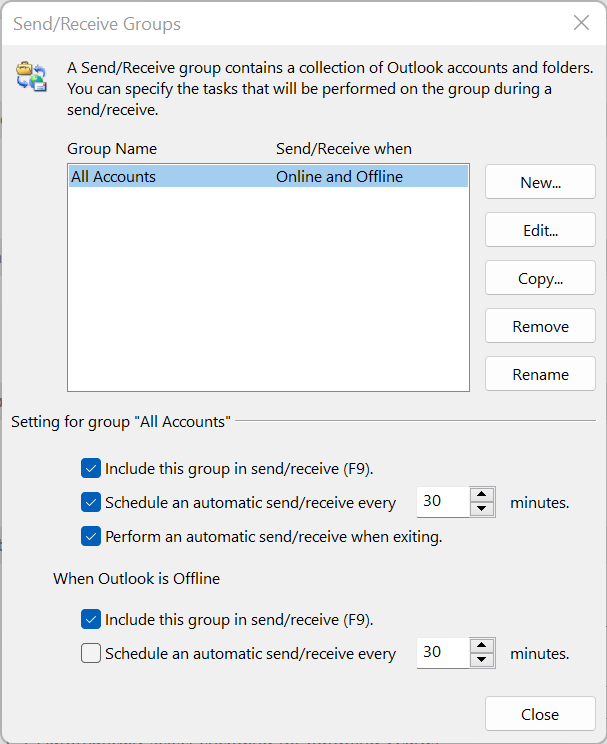Close the Send/Receive Groups dialog window
The height and width of the screenshot is (744, 607).
(x=581, y=23)
